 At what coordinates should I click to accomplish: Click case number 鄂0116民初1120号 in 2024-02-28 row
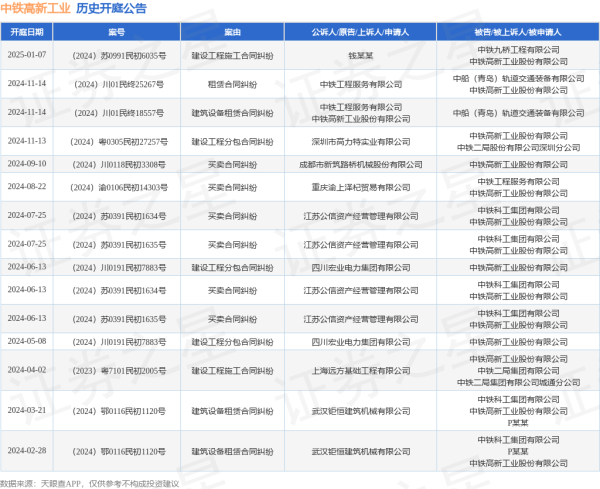(x=119, y=452)
